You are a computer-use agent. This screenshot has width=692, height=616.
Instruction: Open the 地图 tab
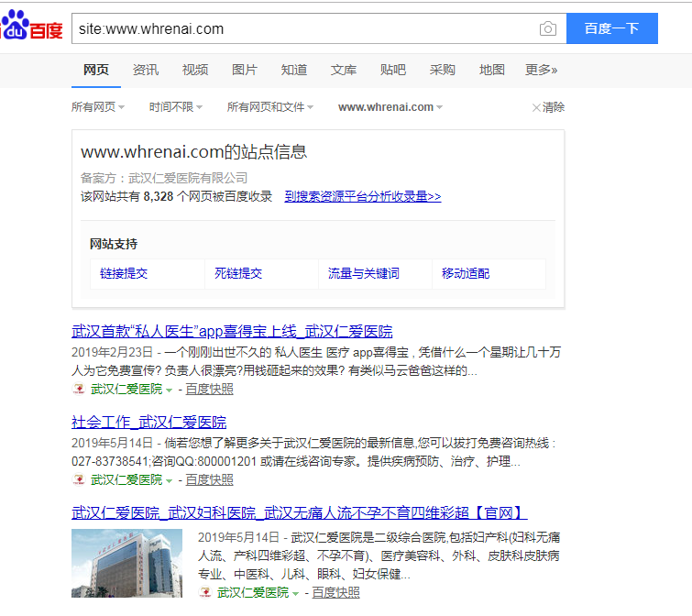(491, 71)
